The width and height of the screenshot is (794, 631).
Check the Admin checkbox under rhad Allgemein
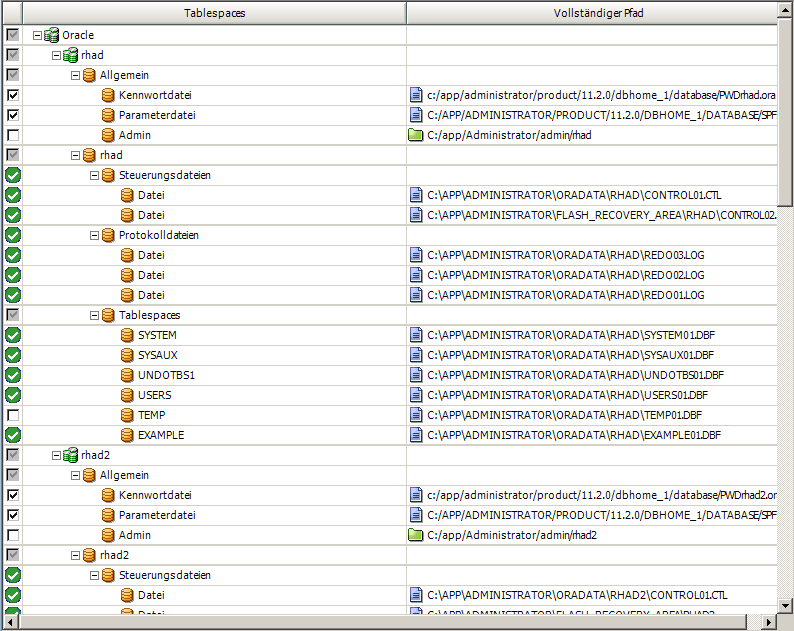13,135
